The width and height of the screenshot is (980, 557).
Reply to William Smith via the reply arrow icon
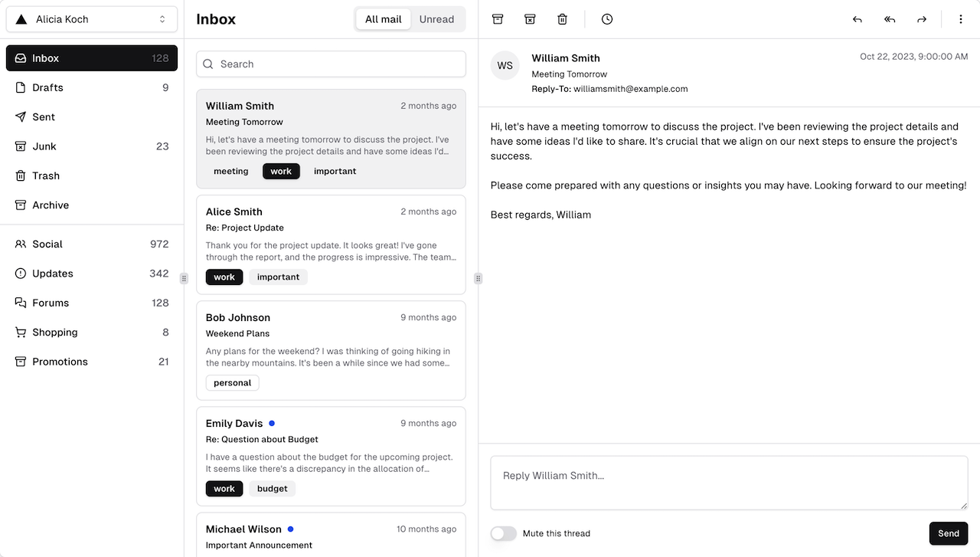pos(857,18)
